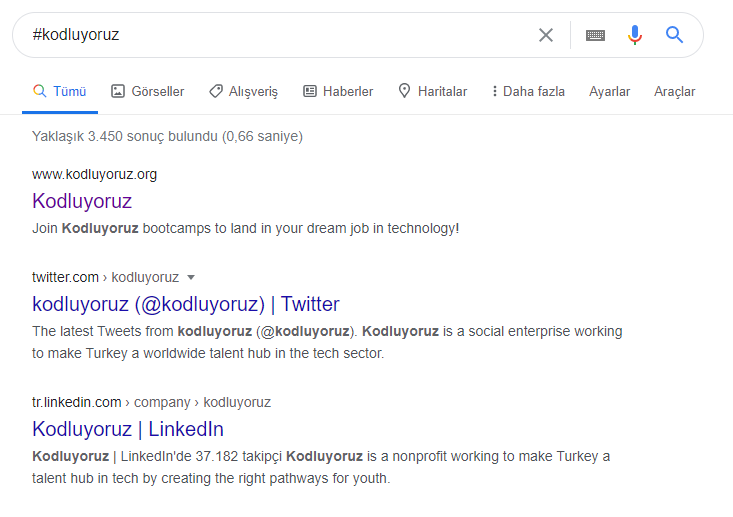Select the Tümü results tab

[60, 91]
